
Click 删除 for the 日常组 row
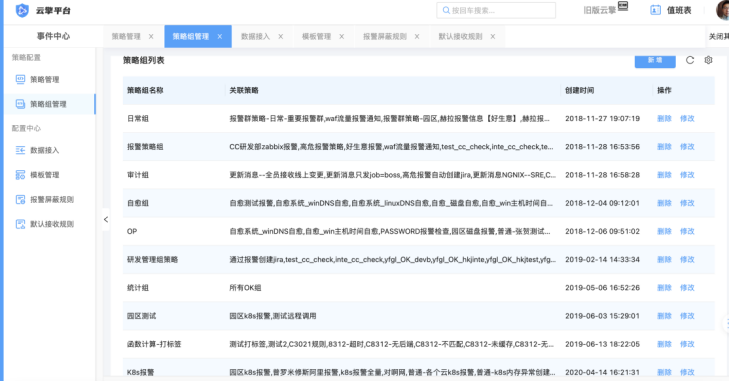click(664, 119)
